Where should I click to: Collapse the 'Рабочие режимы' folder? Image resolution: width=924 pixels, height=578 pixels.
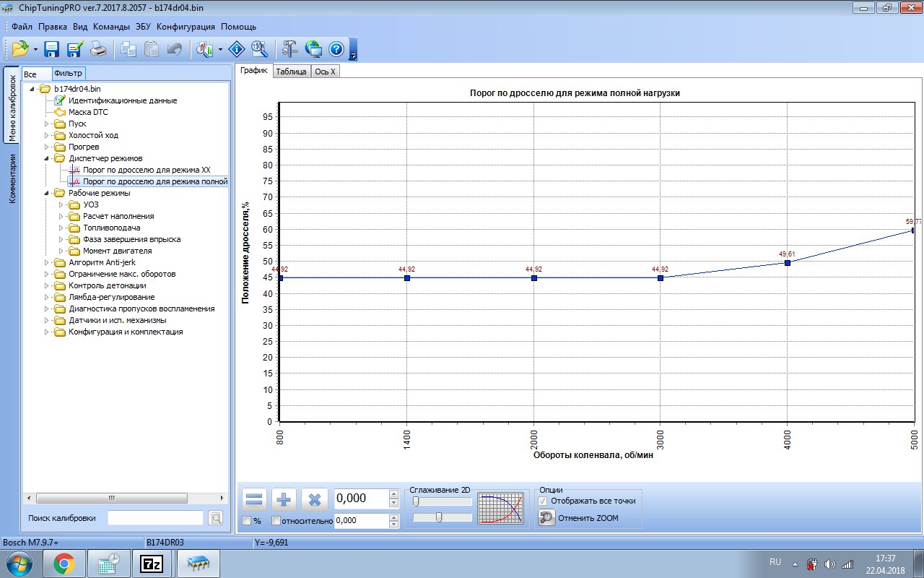click(48, 193)
